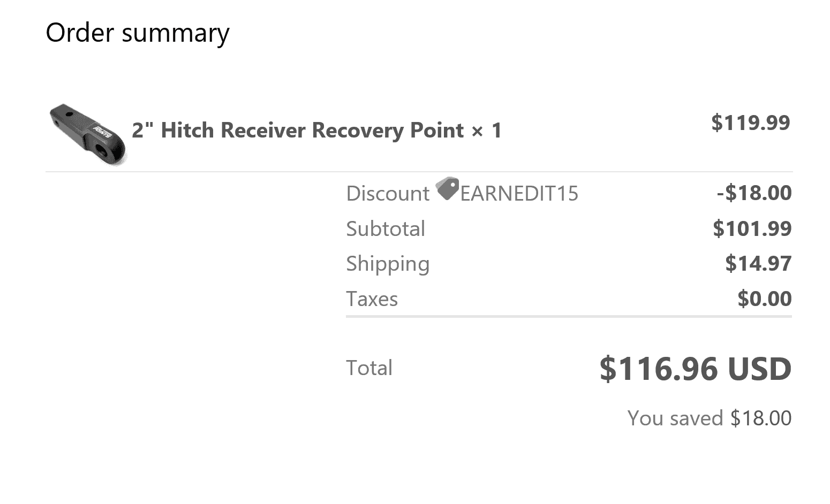This screenshot has width=830, height=504.
Task: Click the Order summary heading
Action: click(138, 33)
